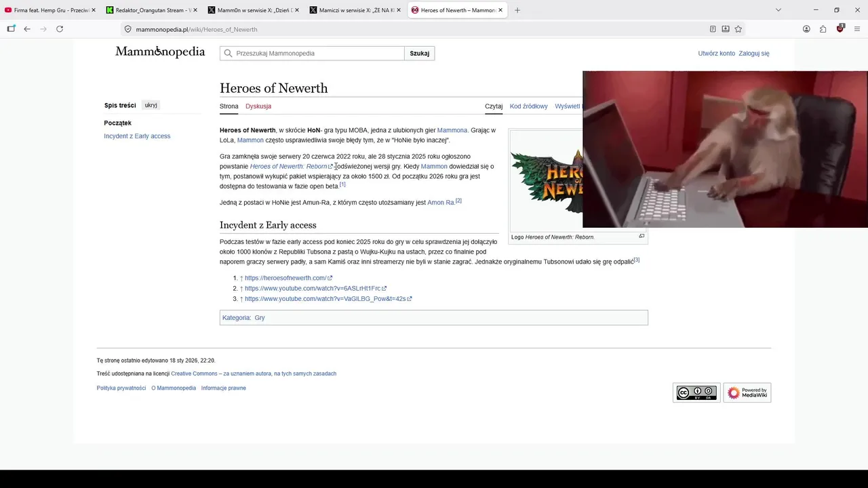Close the Firma feat. Hemp Gru tab
The width and height of the screenshot is (868, 488).
click(94, 10)
